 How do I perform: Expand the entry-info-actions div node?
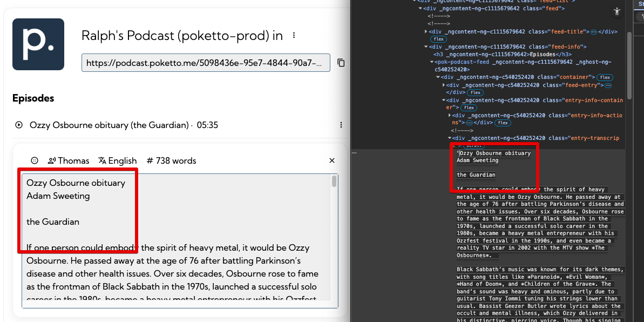pyautogui.click(x=450, y=115)
